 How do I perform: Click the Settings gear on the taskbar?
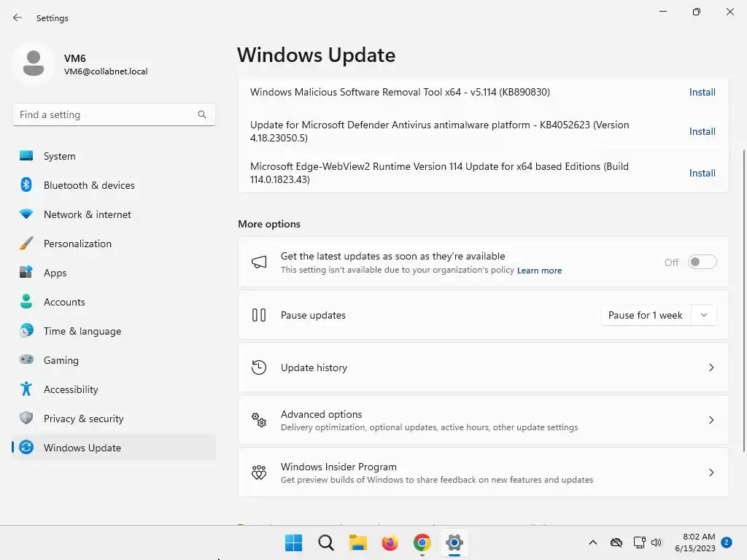point(454,542)
